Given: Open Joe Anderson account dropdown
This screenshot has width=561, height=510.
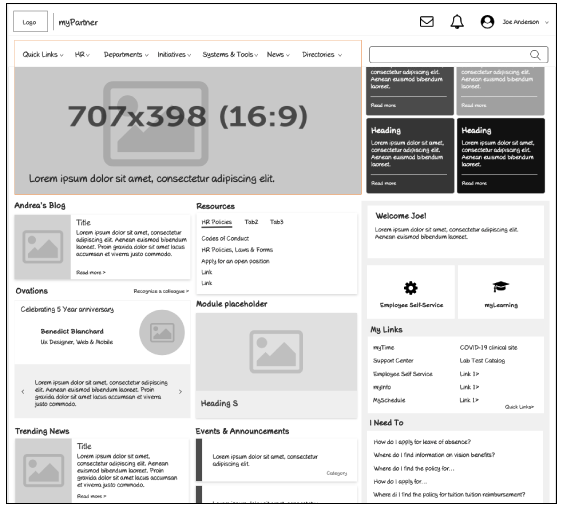Looking at the screenshot, I should point(525,22).
